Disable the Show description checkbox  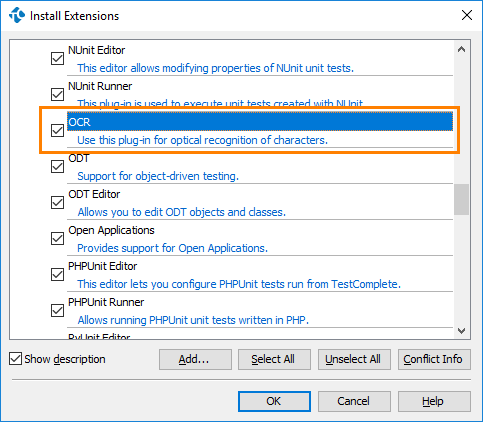coord(15,359)
